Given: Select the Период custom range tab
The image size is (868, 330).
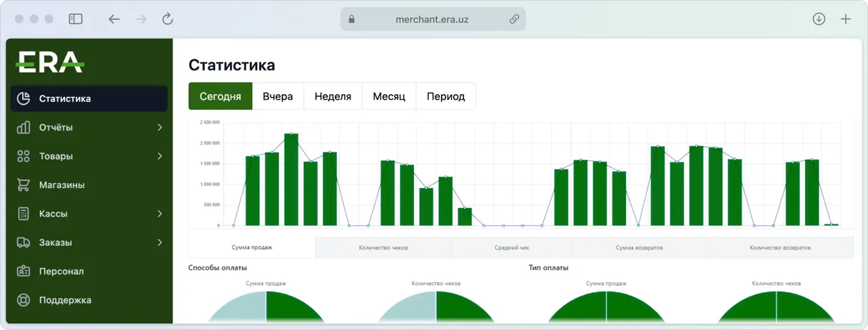Looking at the screenshot, I should 445,96.
